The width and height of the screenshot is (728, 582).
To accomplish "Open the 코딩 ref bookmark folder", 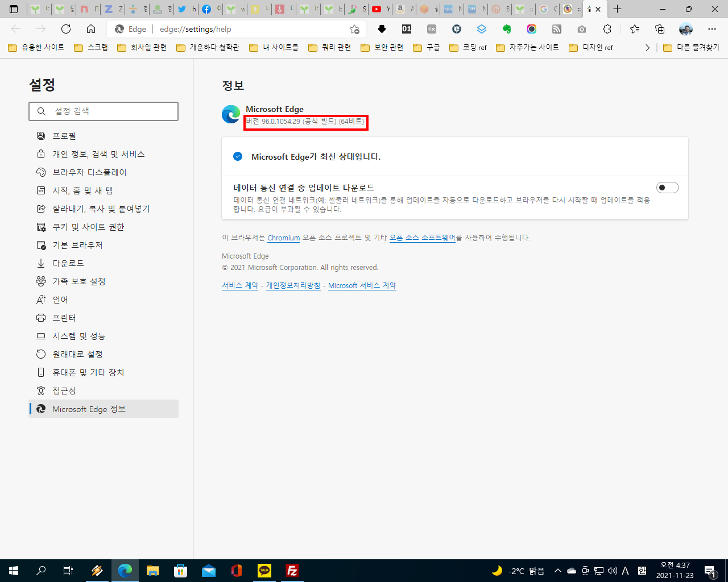I will tap(468, 48).
